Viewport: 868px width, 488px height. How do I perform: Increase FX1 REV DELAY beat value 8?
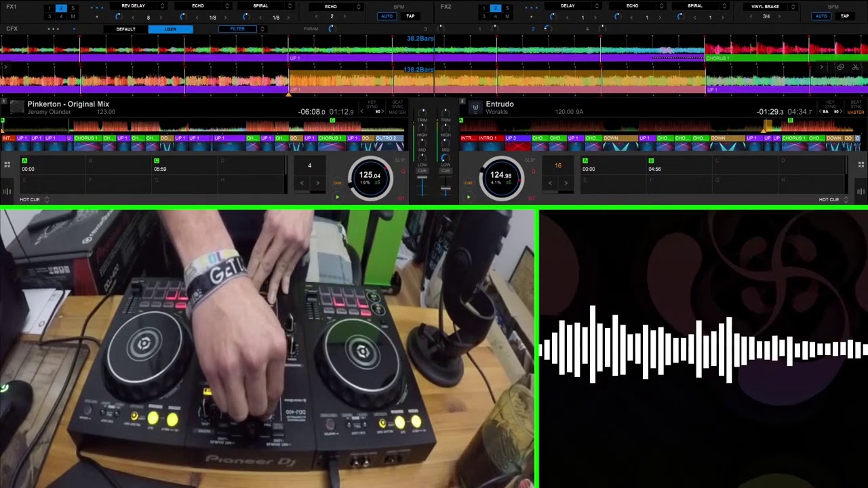click(x=162, y=17)
